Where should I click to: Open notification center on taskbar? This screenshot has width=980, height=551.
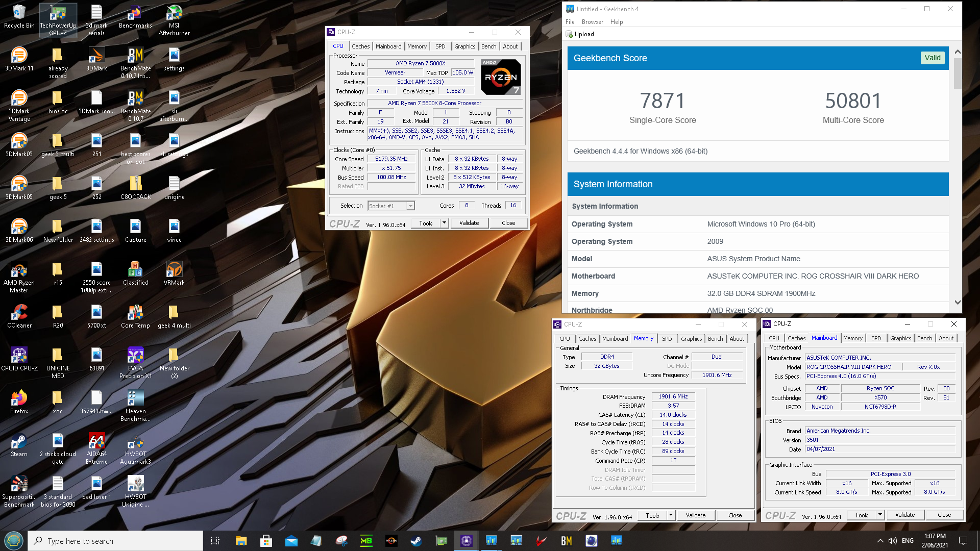coord(963,541)
